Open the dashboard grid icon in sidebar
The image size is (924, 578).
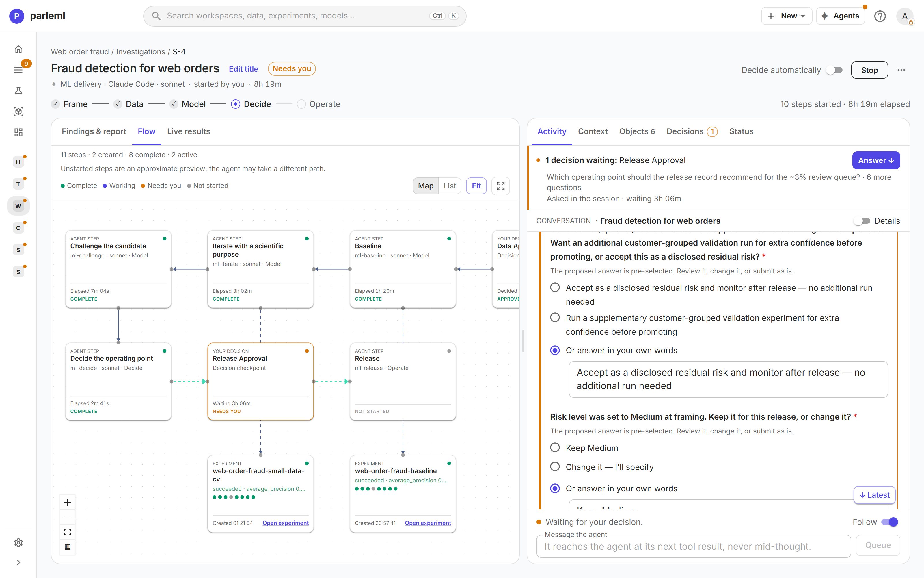tap(18, 132)
